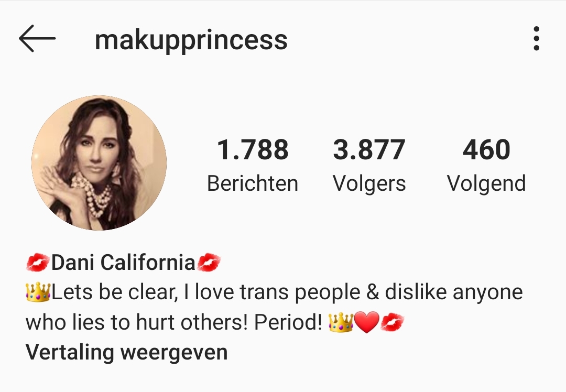Screen dimensions: 566x392
Task: Open the 1.788 posts count
Action: pos(253,149)
